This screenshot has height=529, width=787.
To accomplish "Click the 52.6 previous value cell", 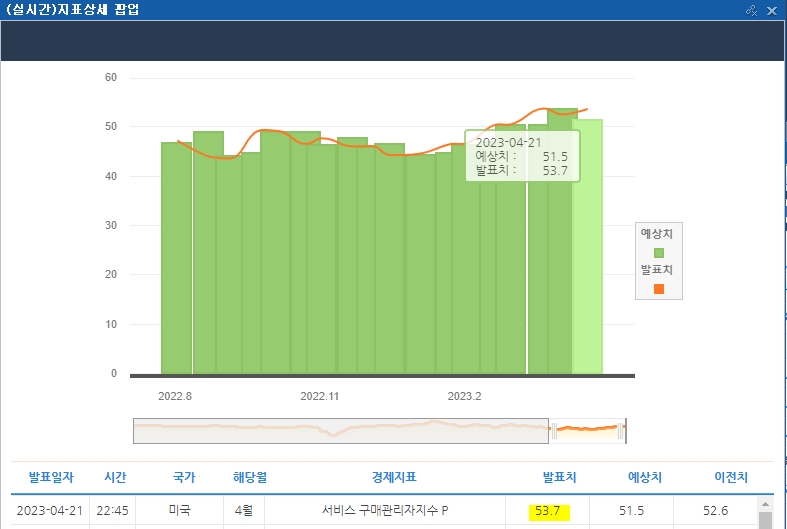I will click(715, 510).
